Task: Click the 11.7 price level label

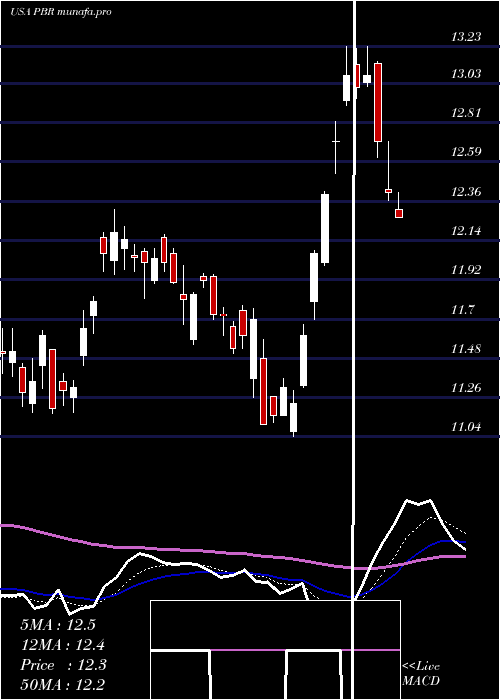Action: point(462,309)
